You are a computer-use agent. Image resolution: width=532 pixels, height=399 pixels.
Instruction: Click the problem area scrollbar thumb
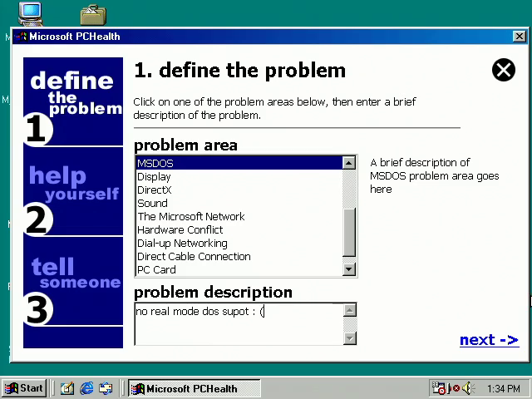click(x=349, y=233)
